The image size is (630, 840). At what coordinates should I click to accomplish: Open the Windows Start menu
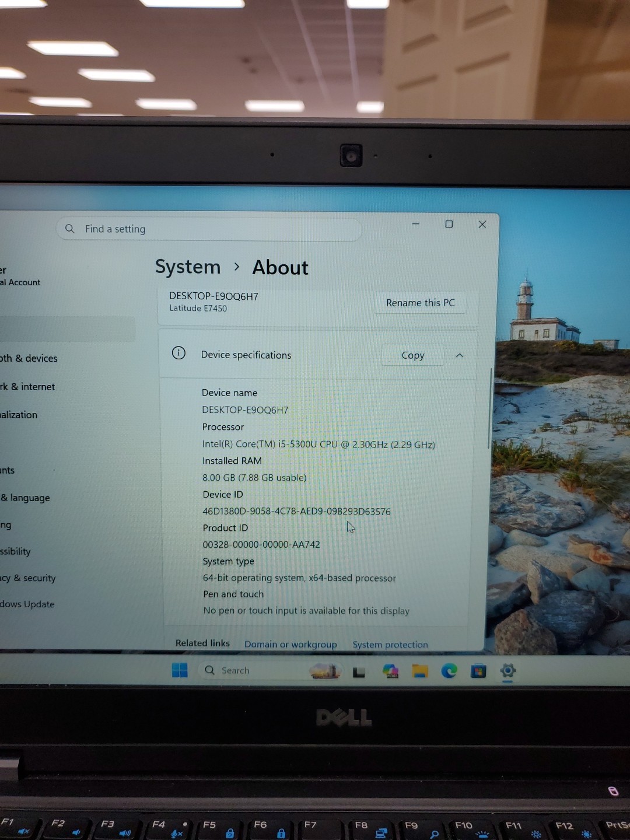[x=180, y=670]
